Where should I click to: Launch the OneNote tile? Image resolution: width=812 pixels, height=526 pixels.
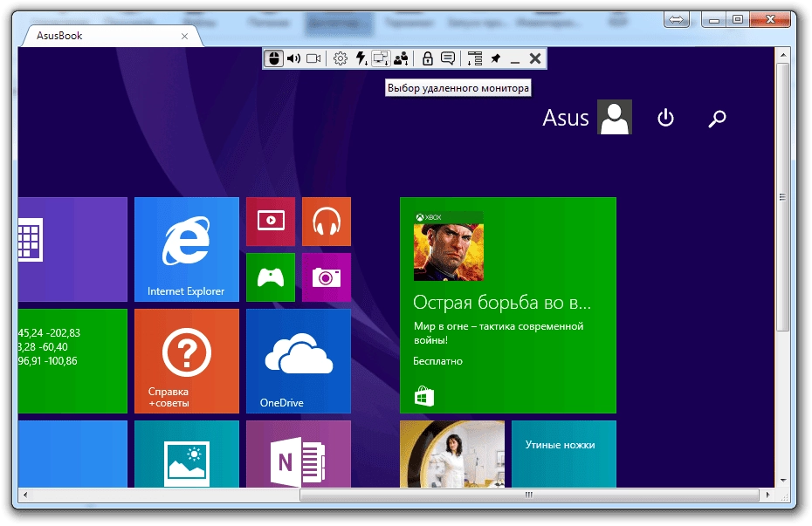[299, 454]
